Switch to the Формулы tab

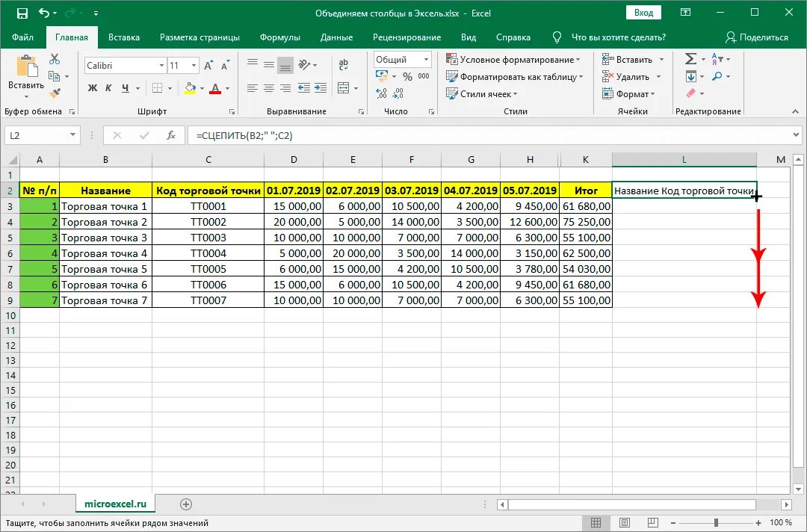point(280,37)
